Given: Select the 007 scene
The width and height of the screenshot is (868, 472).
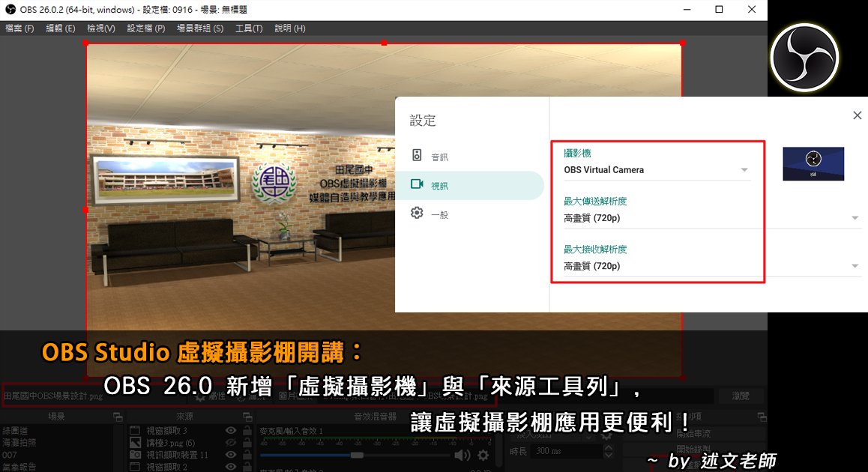Looking at the screenshot, I should (10, 455).
